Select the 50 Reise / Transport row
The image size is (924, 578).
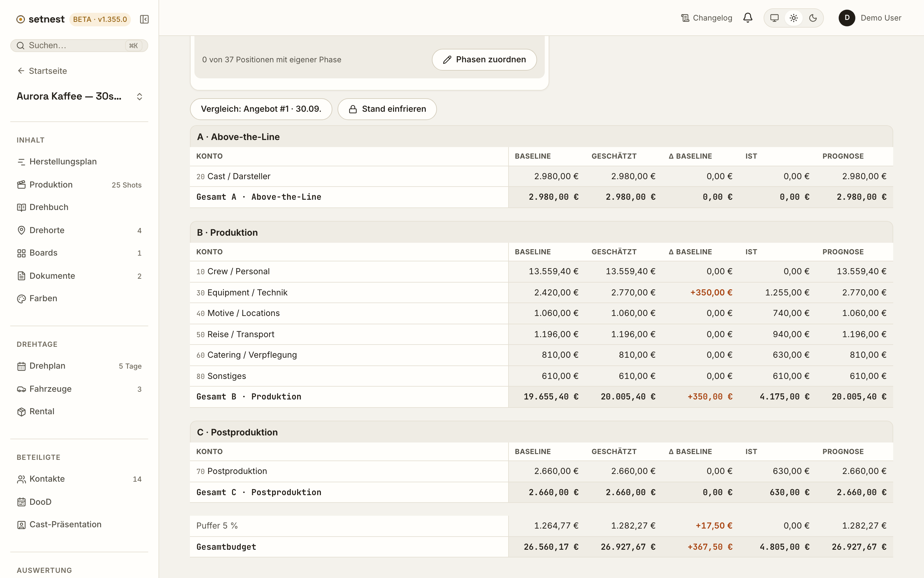(542, 334)
